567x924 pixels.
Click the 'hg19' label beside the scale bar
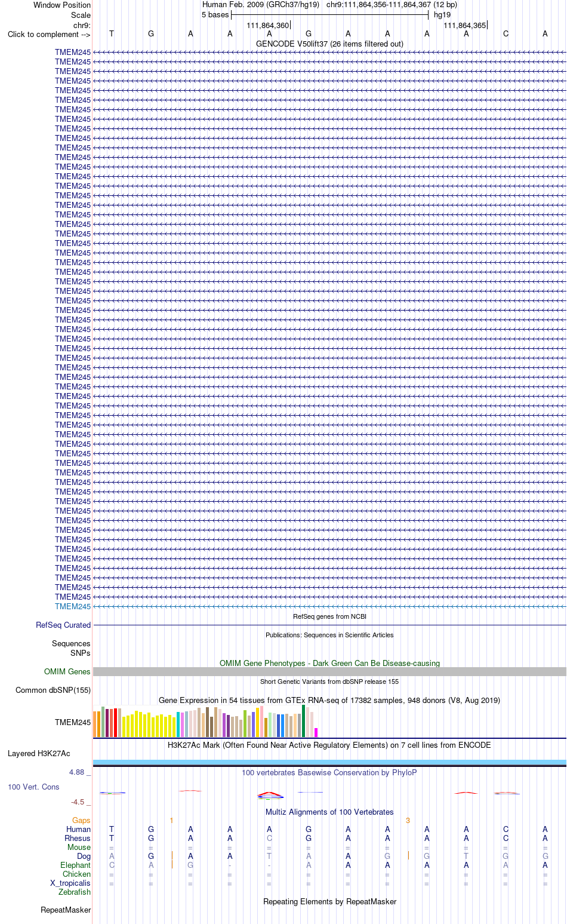pos(442,15)
